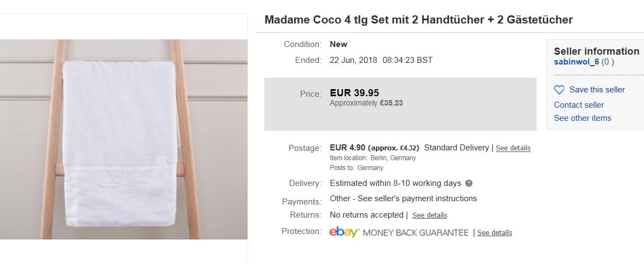This screenshot has width=644, height=263.
Task: Click the MONEY BACK GUARANTEE text
Action: point(416,233)
